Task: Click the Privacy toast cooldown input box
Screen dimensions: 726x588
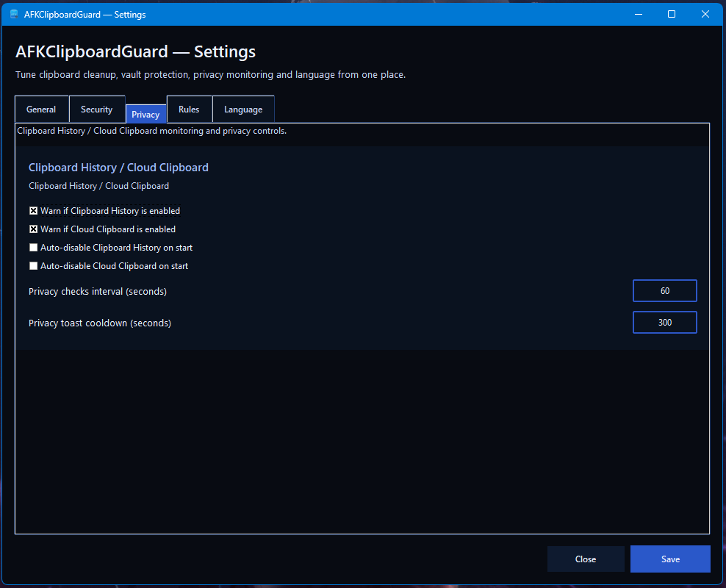Action: [664, 323]
